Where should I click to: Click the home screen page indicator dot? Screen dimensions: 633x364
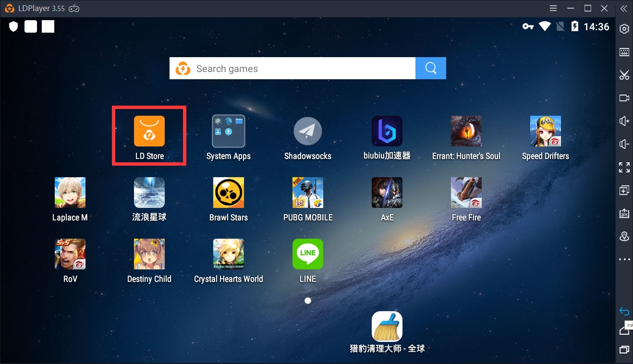308,301
